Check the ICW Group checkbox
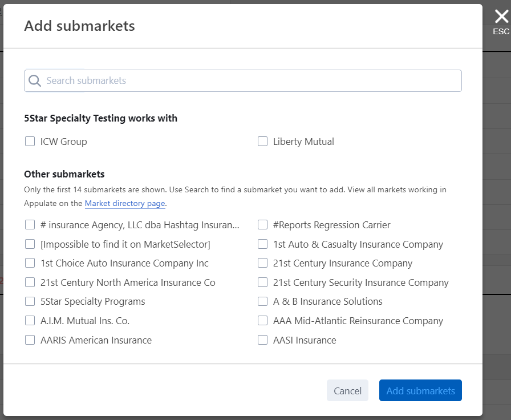 [30, 141]
